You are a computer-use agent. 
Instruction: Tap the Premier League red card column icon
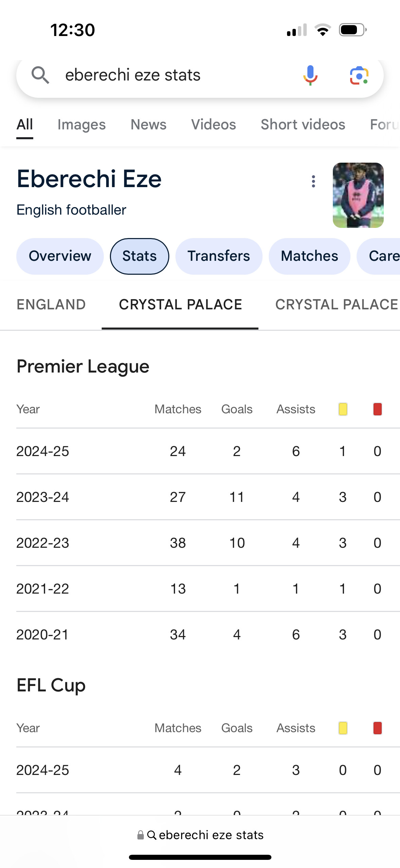377,409
